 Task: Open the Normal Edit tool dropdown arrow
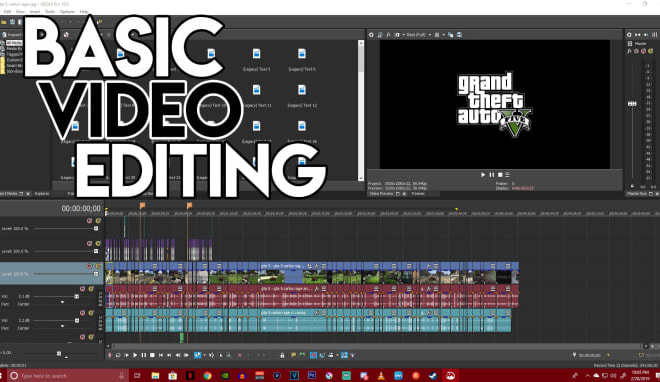204,355
